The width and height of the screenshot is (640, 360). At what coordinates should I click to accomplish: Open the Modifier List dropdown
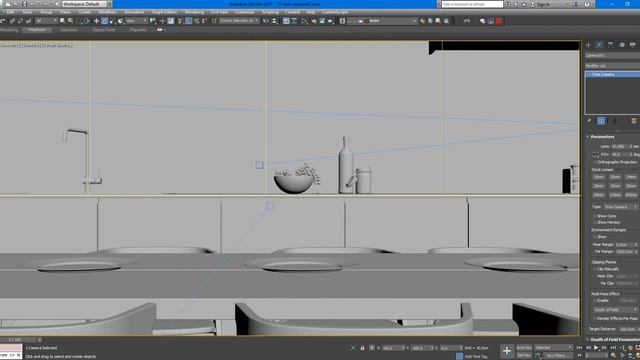612,66
